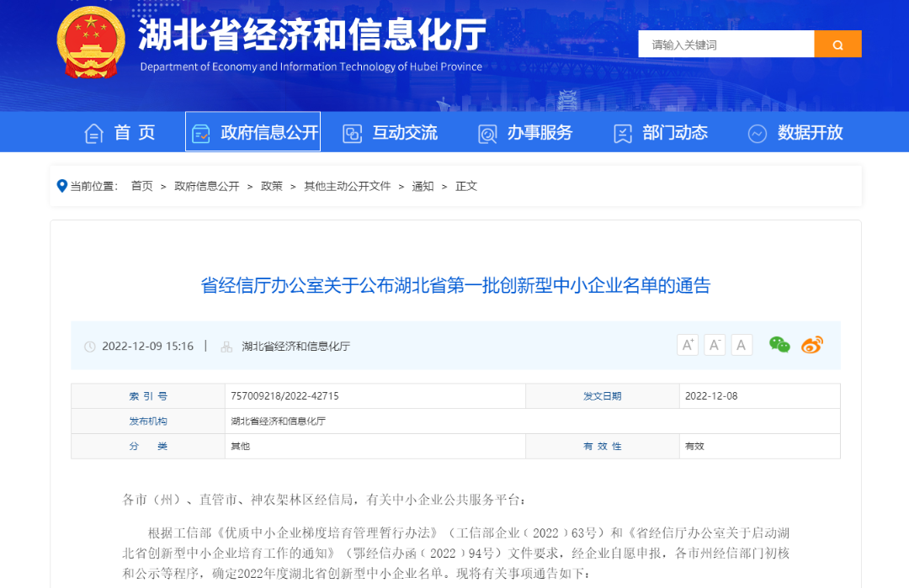Share article via Weibo icon

tap(811, 345)
